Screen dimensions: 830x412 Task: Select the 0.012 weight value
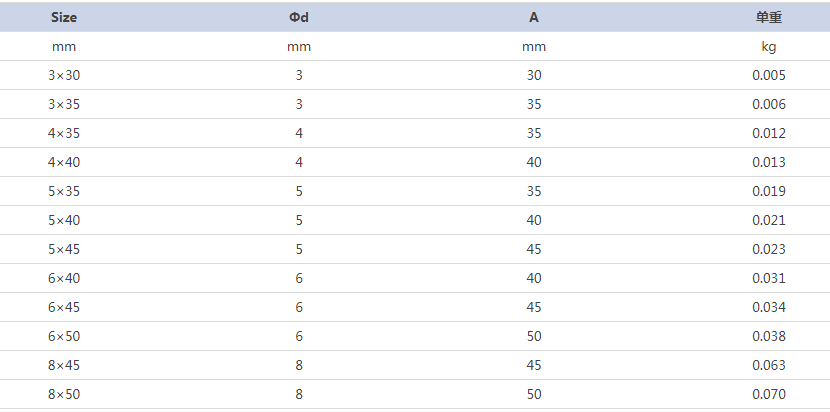click(x=769, y=133)
